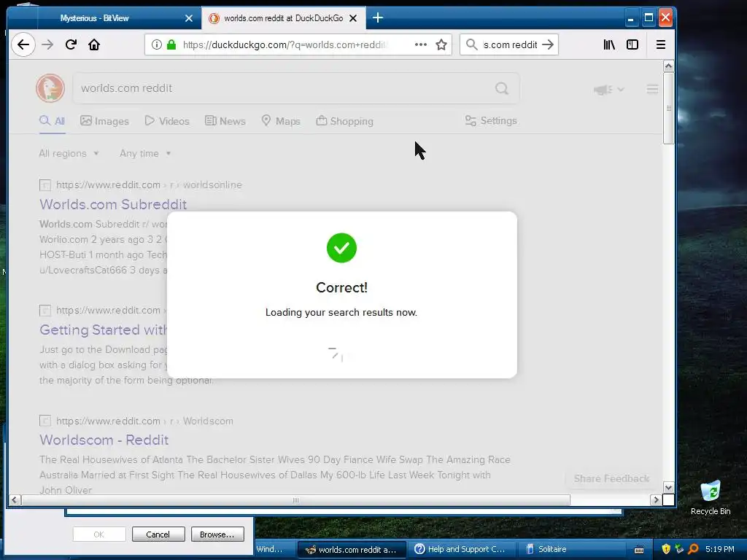Viewport: 747px width, 560px height.
Task: Submit browser search with arrow button
Action: point(548,44)
